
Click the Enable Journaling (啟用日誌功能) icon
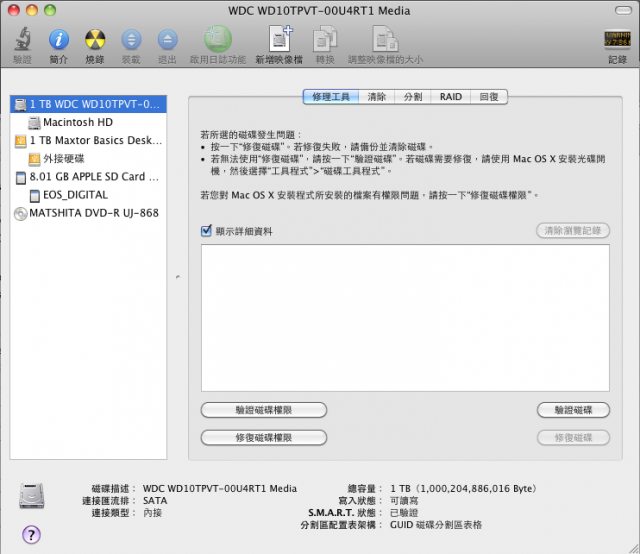pos(218,39)
